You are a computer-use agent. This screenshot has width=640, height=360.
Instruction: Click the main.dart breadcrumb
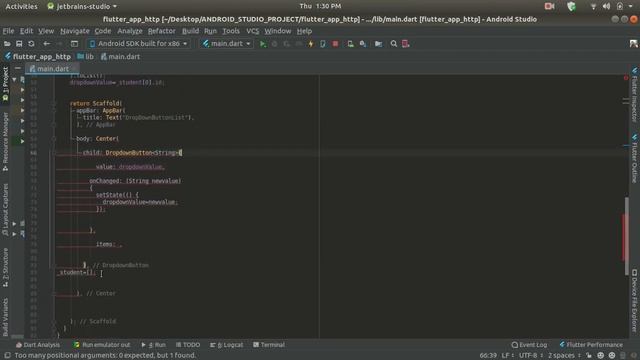click(x=120, y=57)
